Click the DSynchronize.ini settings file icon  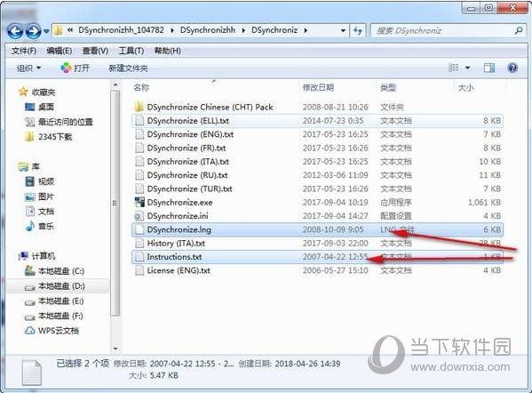(139, 216)
